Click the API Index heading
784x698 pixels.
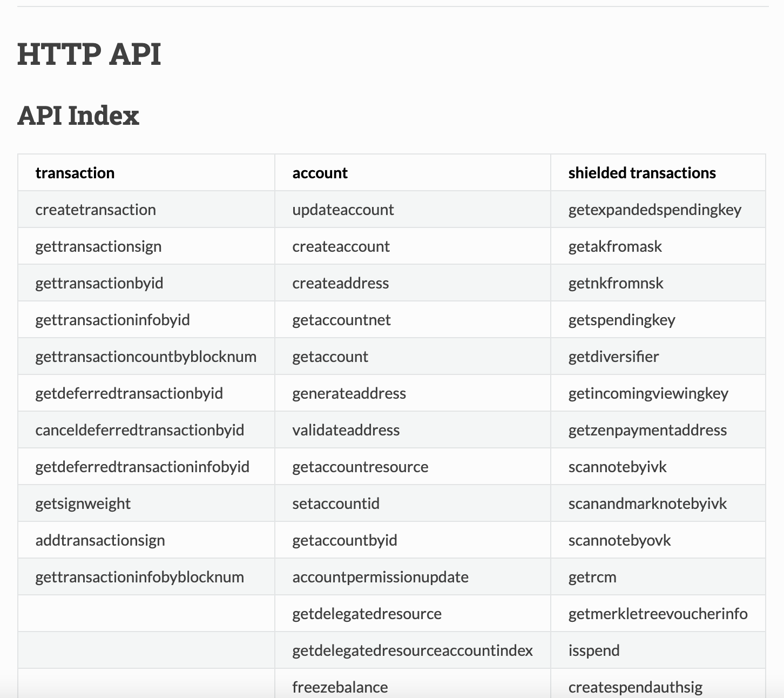coord(78,116)
